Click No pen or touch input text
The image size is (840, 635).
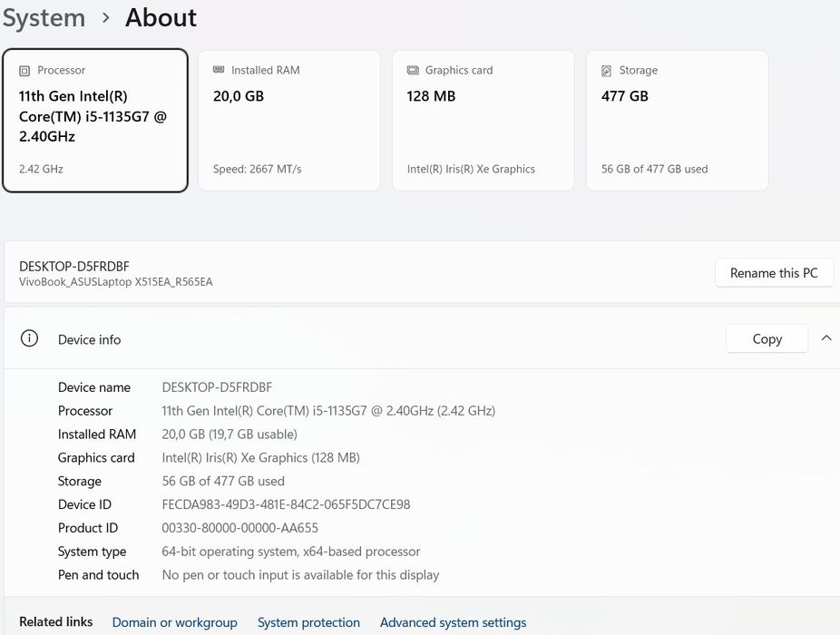click(x=300, y=575)
